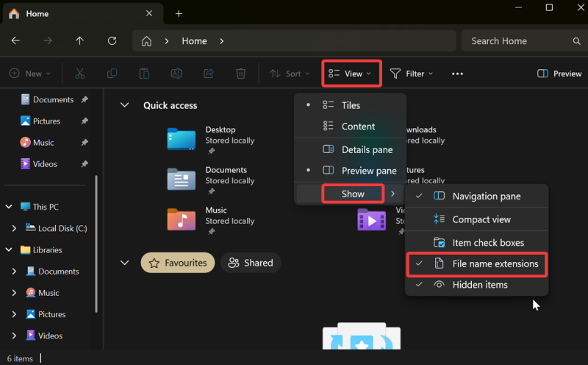
Task: Click the Search Home input field
Action: pos(523,41)
